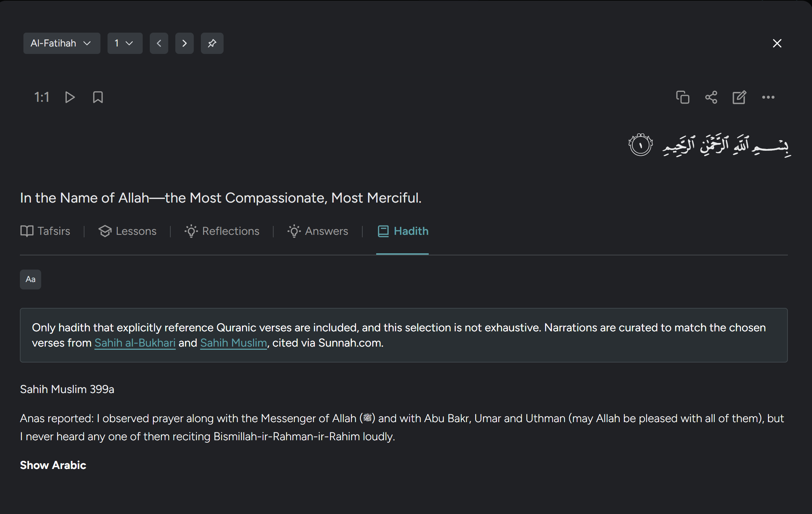Switch to the Tafsirs tab
The image size is (812, 514).
(45, 231)
